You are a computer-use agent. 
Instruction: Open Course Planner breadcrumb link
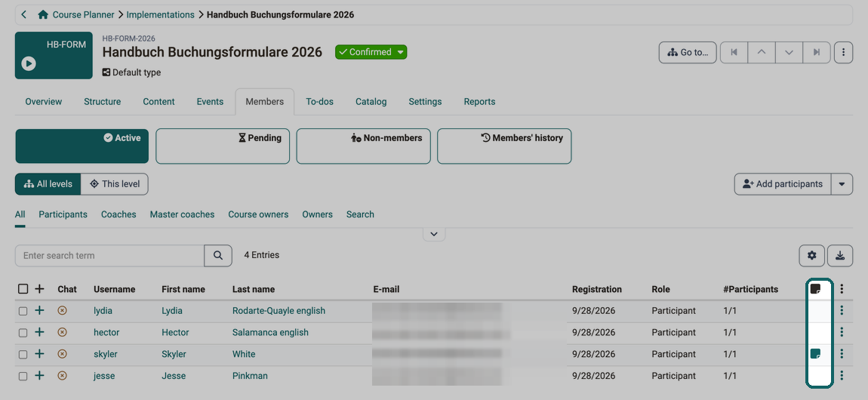pyautogui.click(x=84, y=15)
